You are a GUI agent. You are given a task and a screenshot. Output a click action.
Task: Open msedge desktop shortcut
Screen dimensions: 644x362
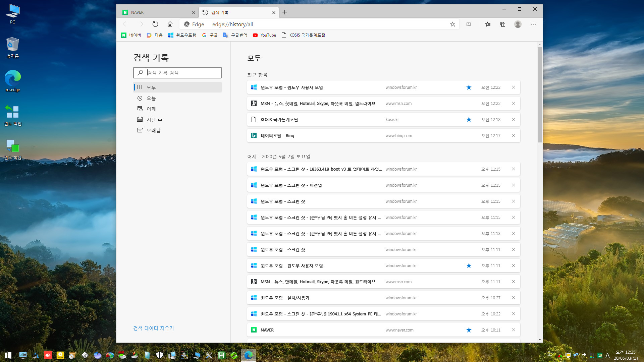(13, 81)
